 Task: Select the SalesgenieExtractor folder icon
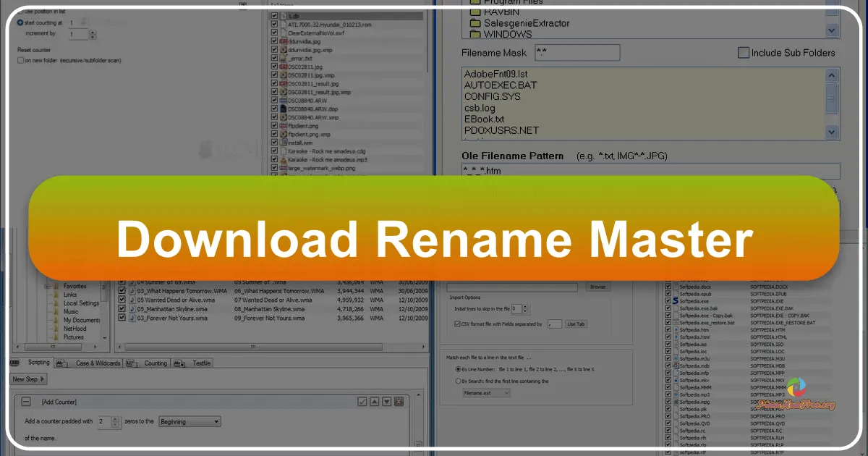474,23
